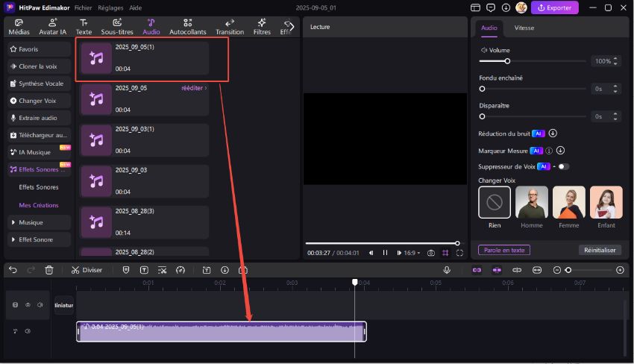
Task: Select the Enfant voice preset
Action: pos(606,202)
